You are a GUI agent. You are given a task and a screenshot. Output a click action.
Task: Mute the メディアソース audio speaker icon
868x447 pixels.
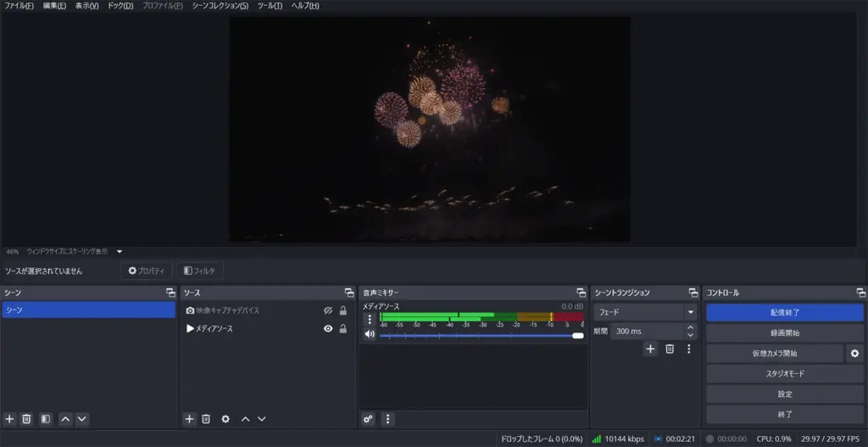click(x=369, y=334)
